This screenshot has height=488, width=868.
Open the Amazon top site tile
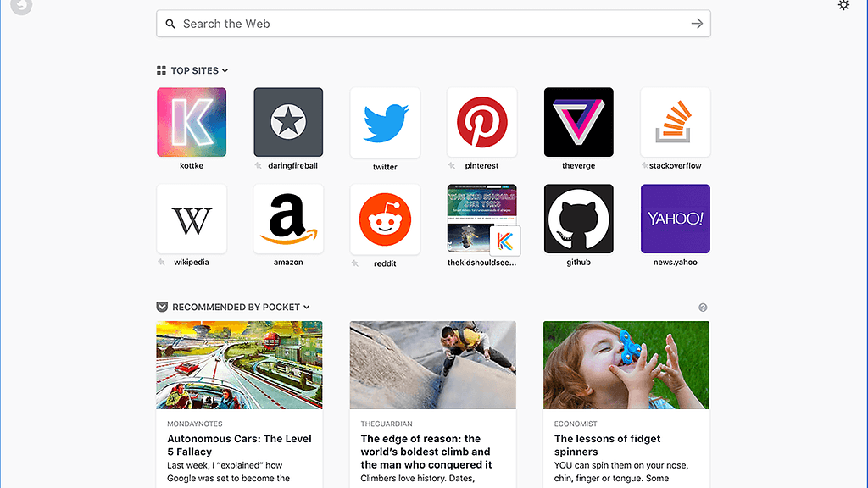(x=288, y=219)
